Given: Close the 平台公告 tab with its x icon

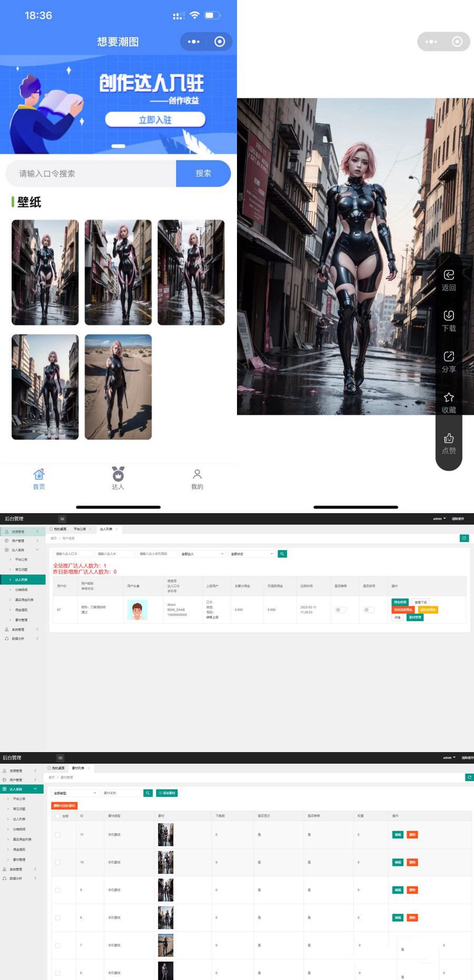Looking at the screenshot, I should click(x=91, y=529).
